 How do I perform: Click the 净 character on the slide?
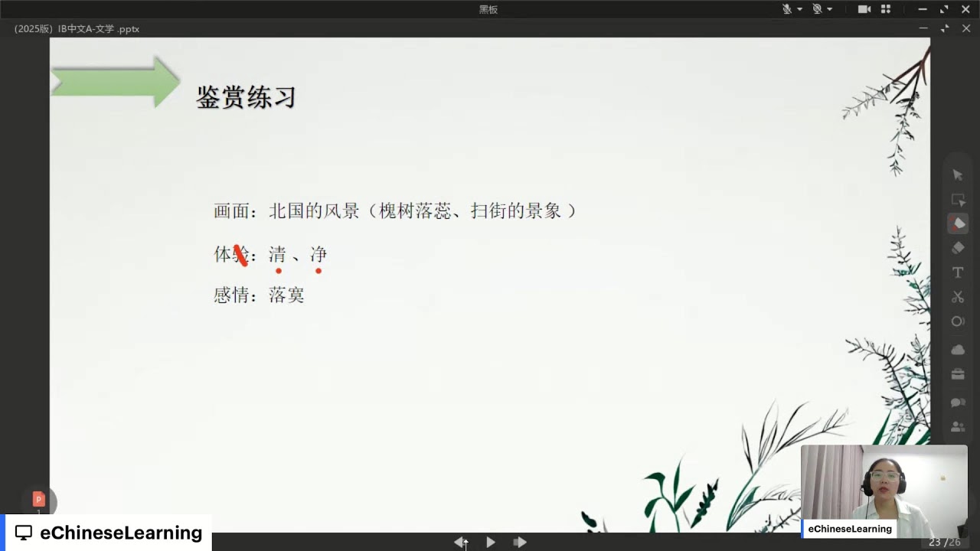pyautogui.click(x=318, y=254)
